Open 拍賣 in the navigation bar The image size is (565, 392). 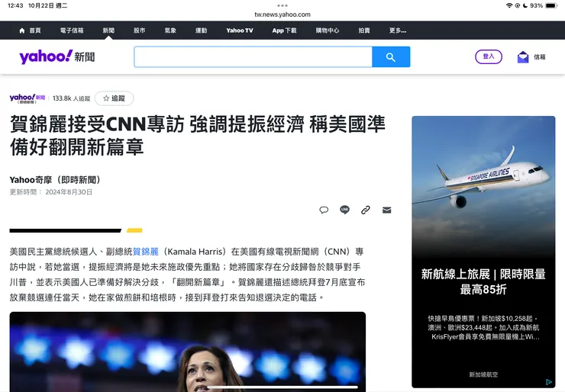(364, 31)
